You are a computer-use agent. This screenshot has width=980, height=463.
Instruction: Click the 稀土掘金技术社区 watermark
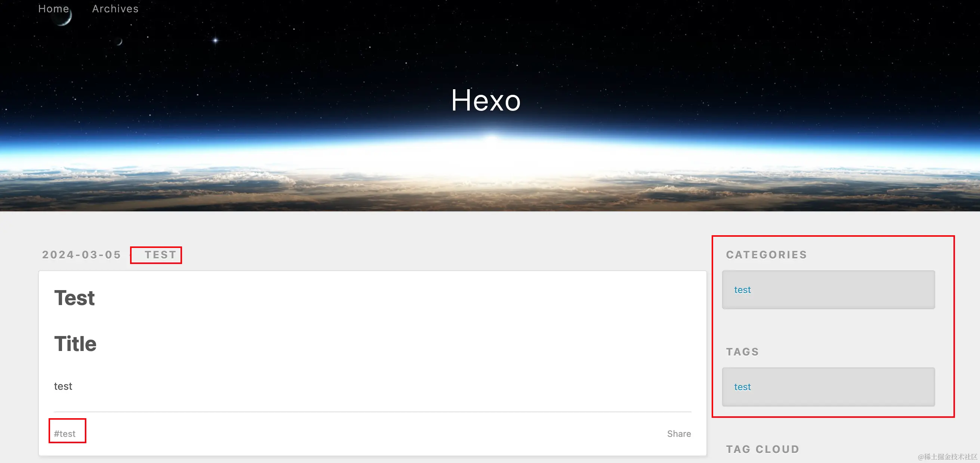[947, 457]
